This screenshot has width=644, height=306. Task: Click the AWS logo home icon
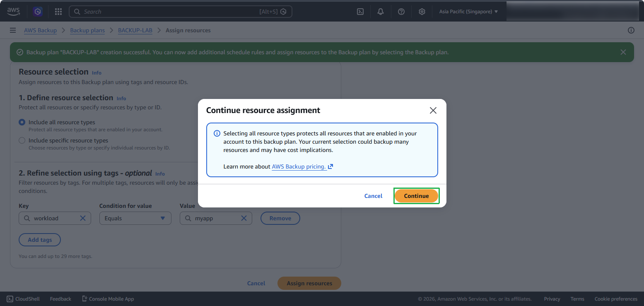[x=14, y=12]
